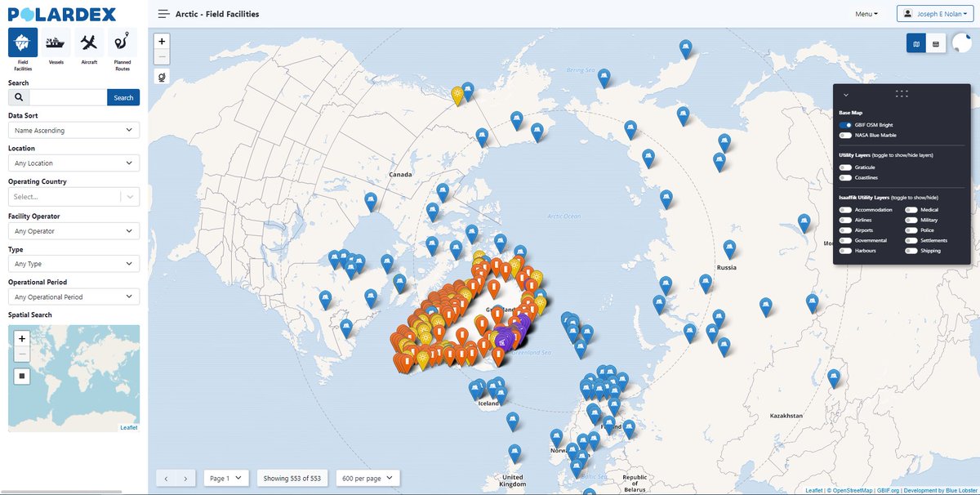Change the 600 per page setting

pyautogui.click(x=367, y=478)
